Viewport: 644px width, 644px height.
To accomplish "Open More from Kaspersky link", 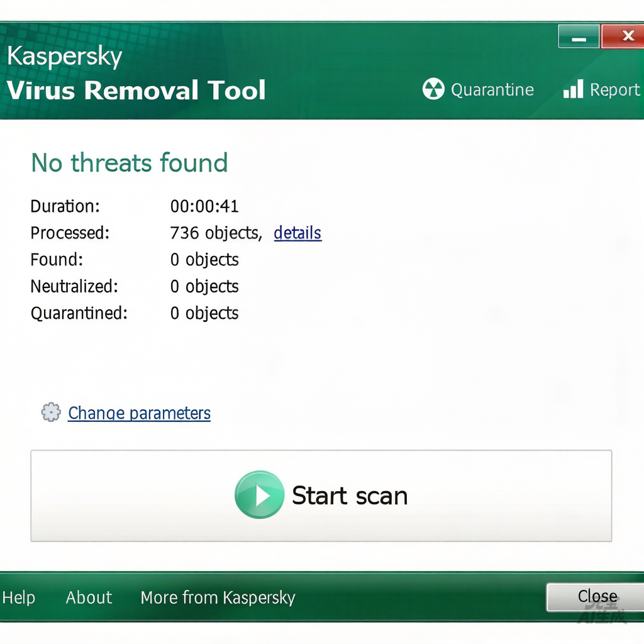I will [218, 597].
